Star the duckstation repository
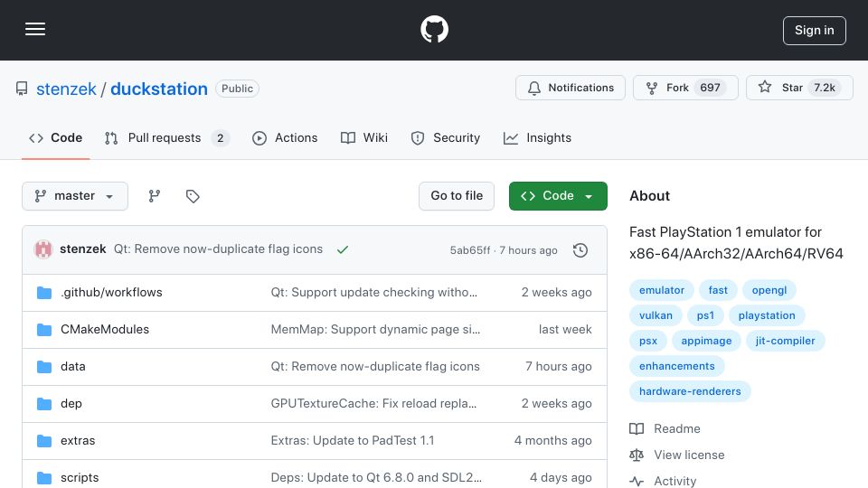The image size is (868, 488). pos(799,88)
